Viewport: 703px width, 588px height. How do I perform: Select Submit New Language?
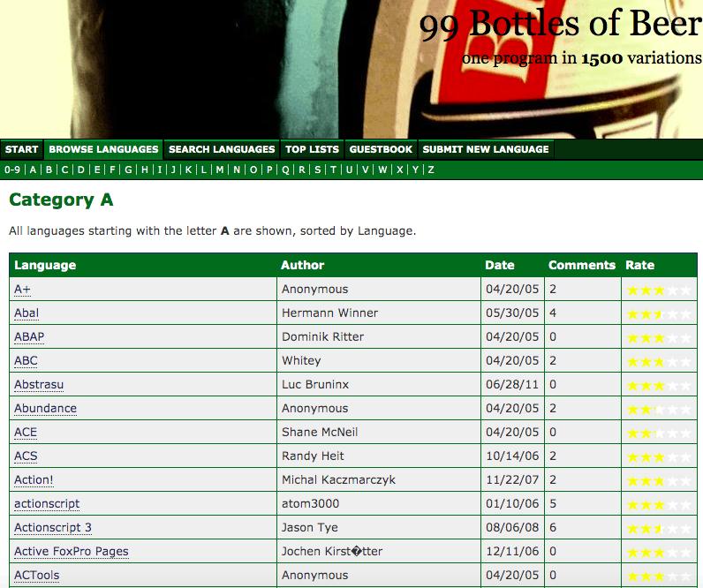tap(486, 149)
